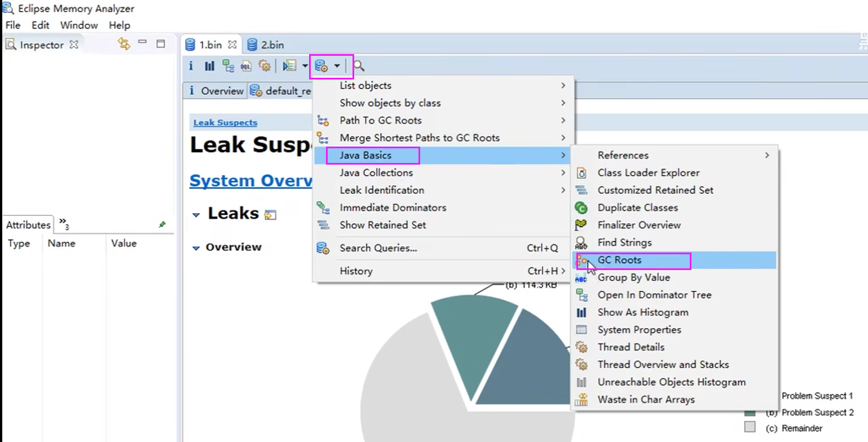
Task: Click the Show Retained Set icon
Action: coord(323,225)
